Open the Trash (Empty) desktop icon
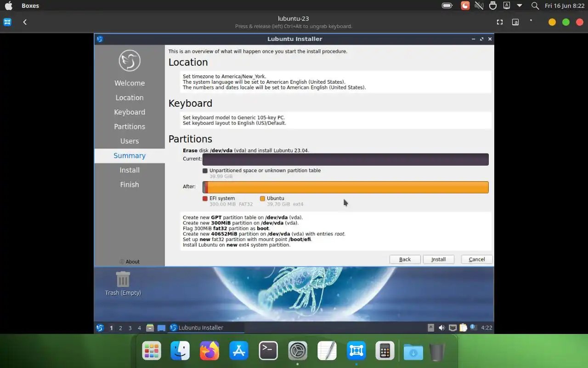588x368 pixels. click(123, 283)
